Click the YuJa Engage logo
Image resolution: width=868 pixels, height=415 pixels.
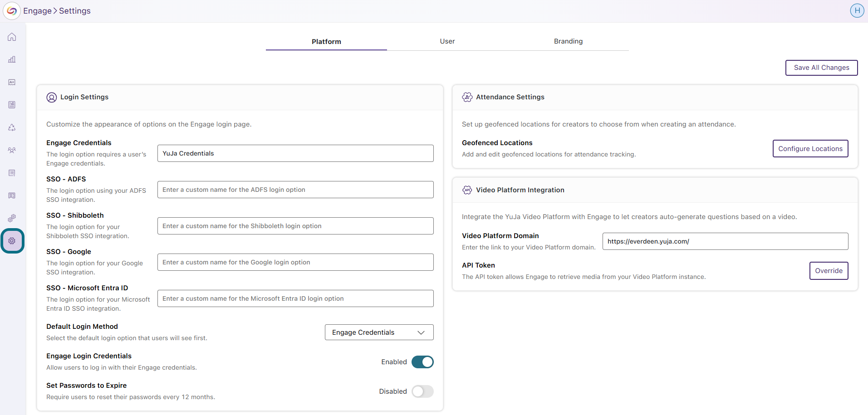(12, 11)
